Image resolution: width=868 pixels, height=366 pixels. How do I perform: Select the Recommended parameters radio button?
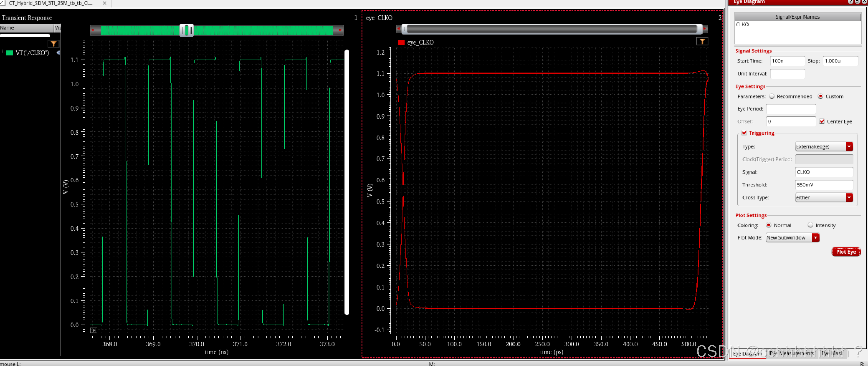tap(772, 96)
